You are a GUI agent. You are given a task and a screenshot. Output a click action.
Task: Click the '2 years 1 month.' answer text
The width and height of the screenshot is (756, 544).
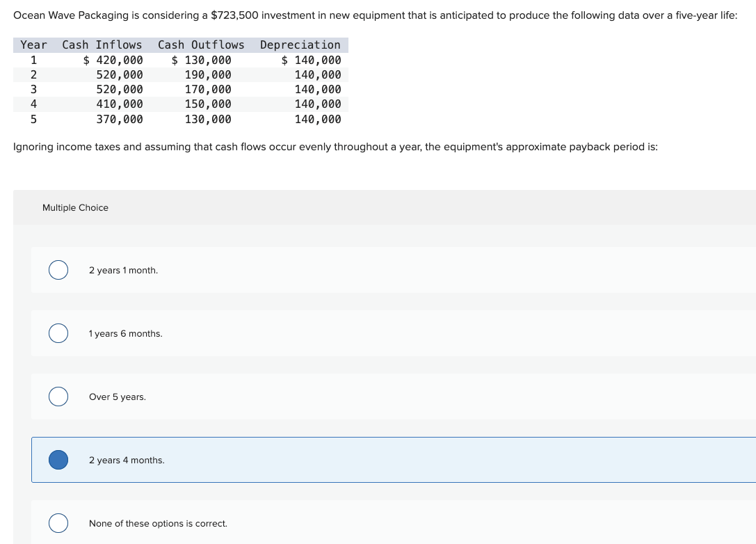pyautogui.click(x=123, y=271)
